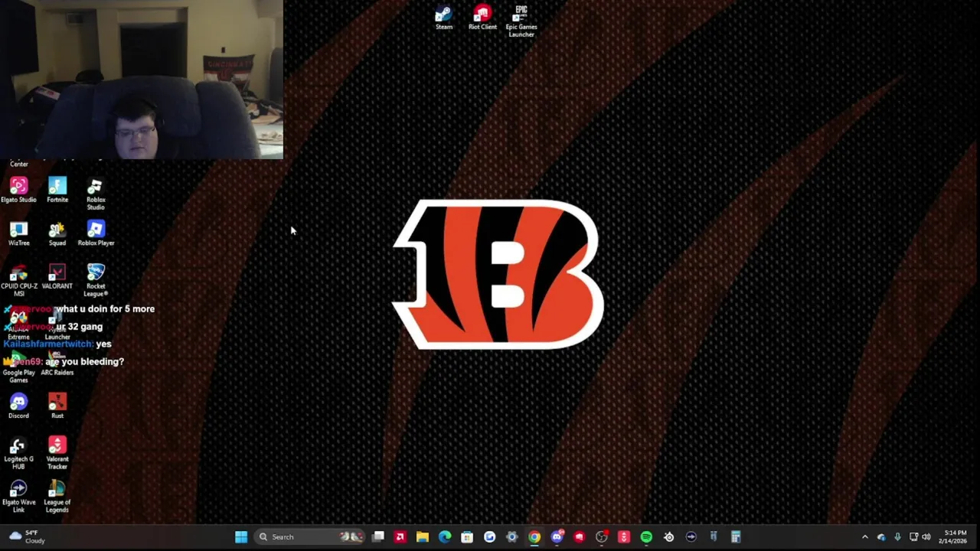Open the WizTree desktop icon

click(18, 233)
